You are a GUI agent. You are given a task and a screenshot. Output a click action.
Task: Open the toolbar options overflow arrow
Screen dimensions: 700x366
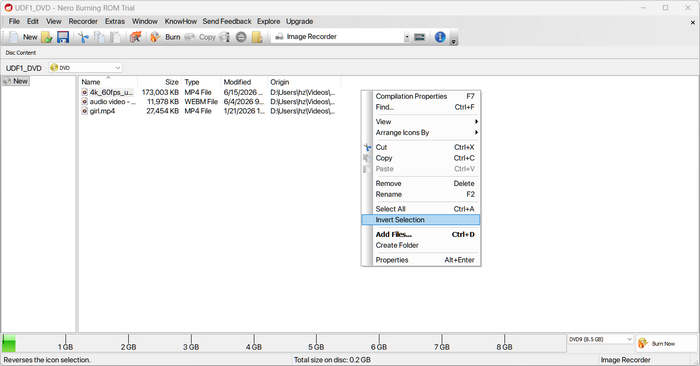coord(453,42)
